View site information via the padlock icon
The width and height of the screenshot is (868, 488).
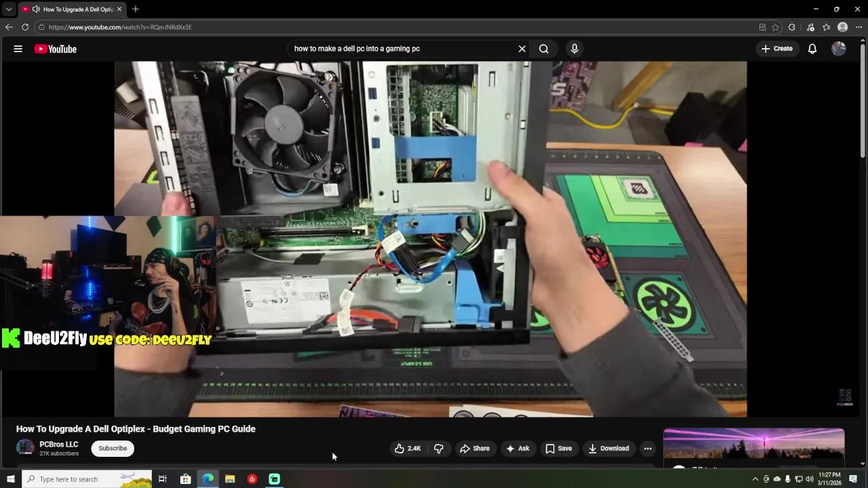point(41,27)
